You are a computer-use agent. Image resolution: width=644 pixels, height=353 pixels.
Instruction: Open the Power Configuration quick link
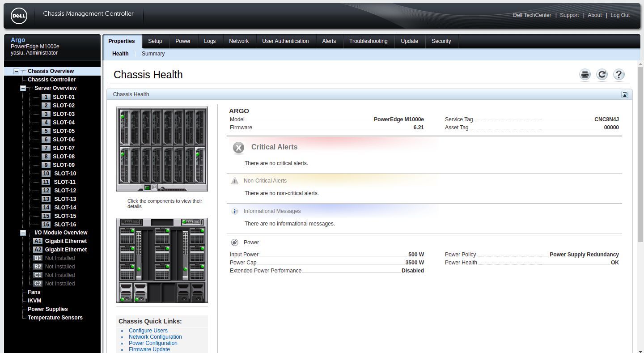click(153, 343)
